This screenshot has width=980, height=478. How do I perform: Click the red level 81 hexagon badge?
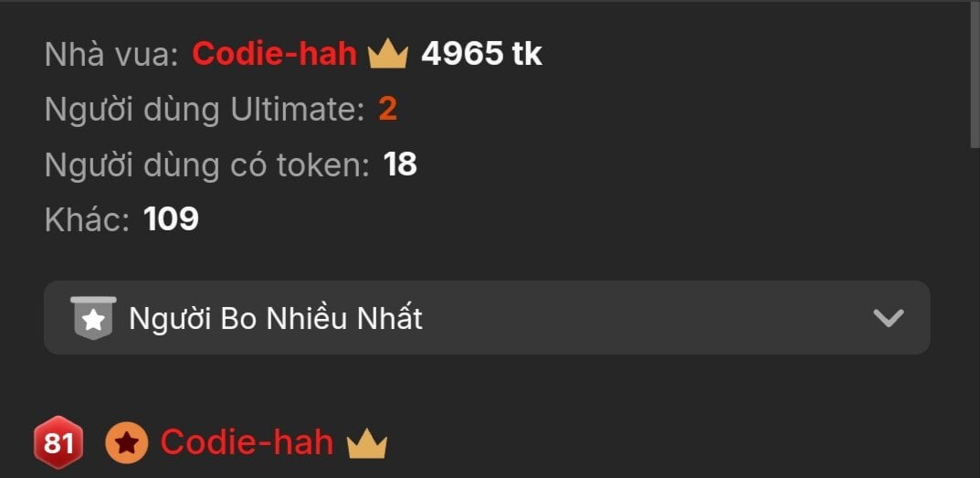click(58, 442)
